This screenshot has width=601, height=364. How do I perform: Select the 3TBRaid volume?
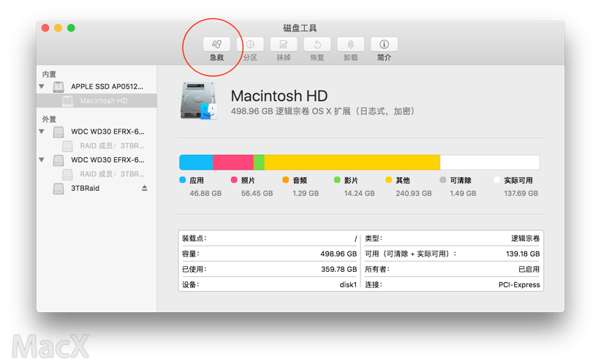[x=85, y=188]
